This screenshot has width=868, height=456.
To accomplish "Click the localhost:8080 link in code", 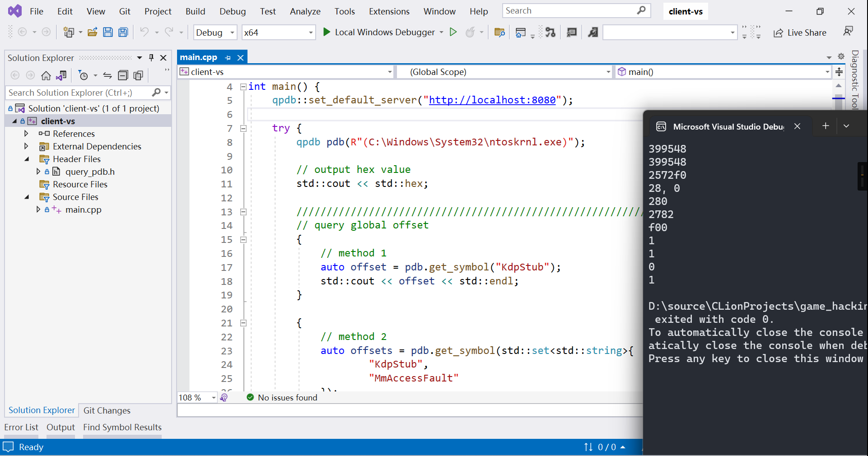I will coord(492,100).
